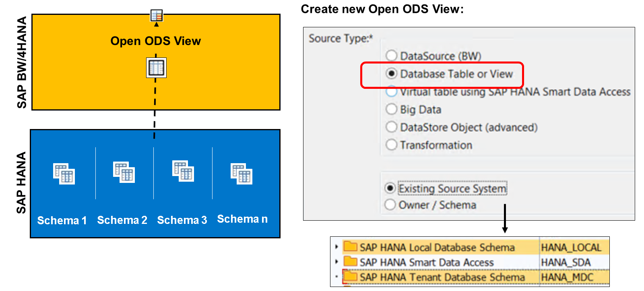Click folder icon of SAP HANA Smart Data Access

(351, 262)
